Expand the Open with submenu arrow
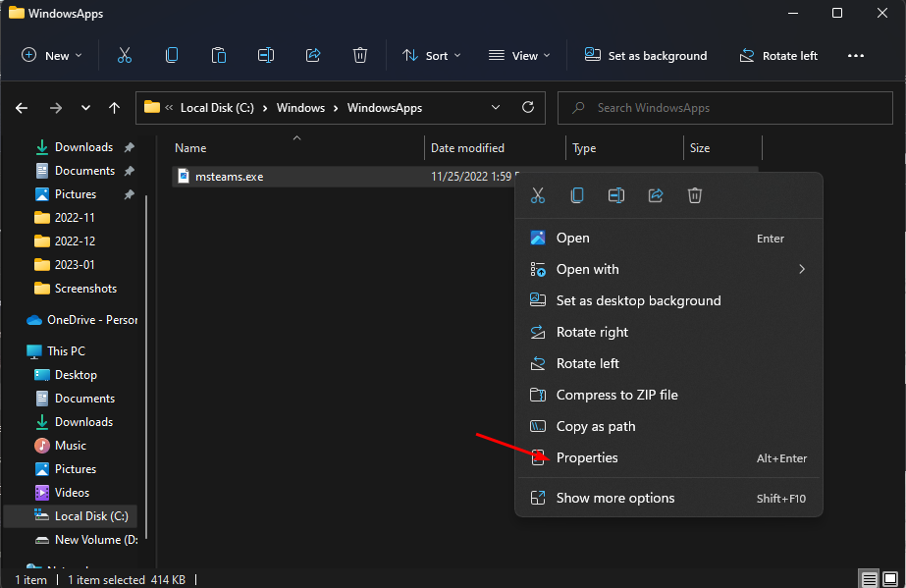906x588 pixels. point(802,269)
